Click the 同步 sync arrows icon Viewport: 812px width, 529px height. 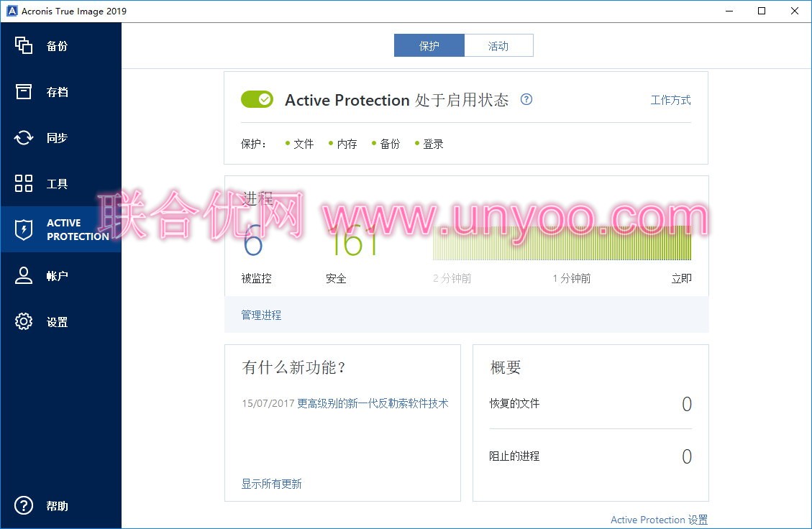point(23,138)
